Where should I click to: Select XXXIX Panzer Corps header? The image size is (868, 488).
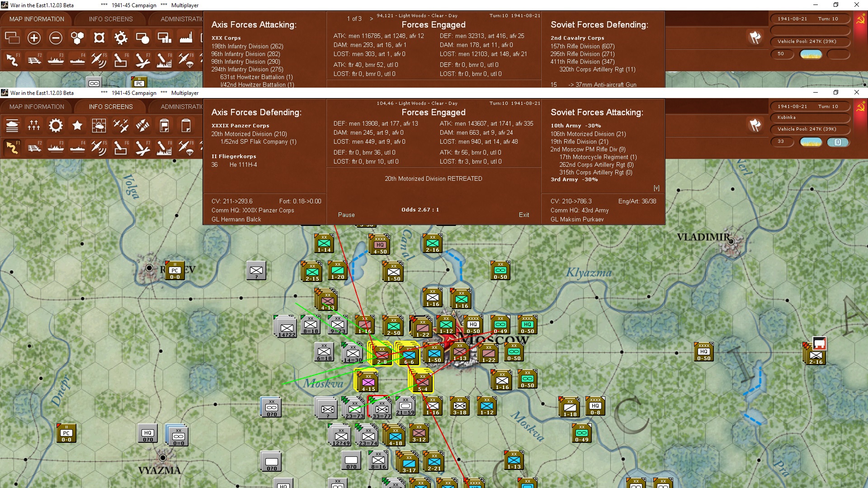241,126
